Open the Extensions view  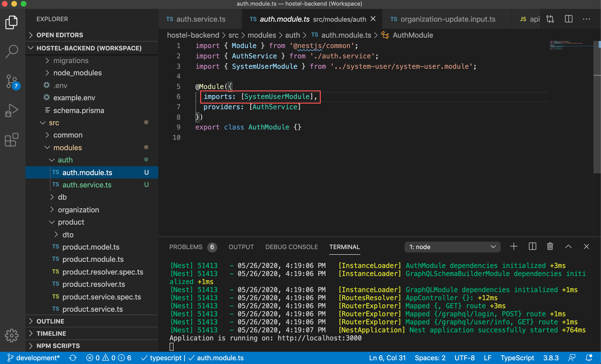coord(11,140)
